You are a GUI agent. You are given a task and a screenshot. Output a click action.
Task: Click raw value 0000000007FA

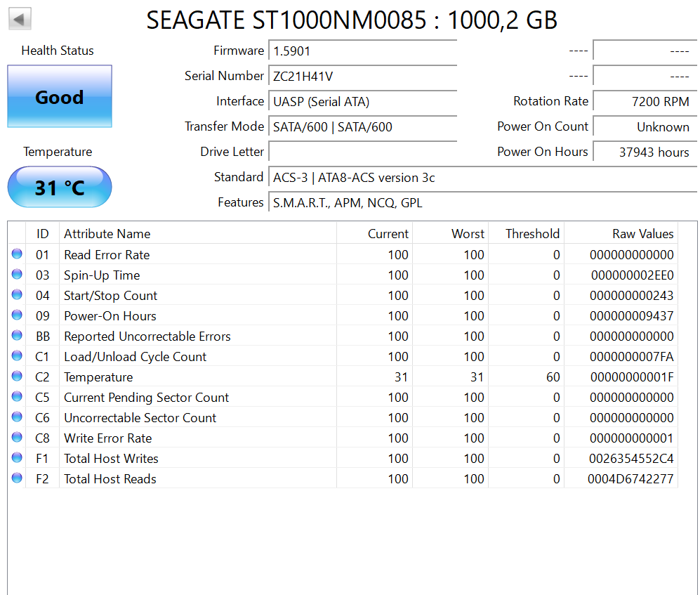tap(631, 356)
